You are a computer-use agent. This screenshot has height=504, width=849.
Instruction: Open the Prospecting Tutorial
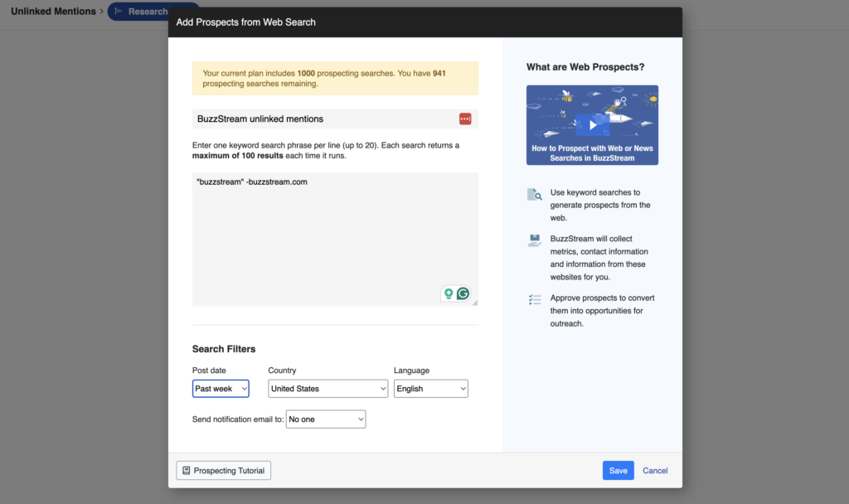pos(223,470)
